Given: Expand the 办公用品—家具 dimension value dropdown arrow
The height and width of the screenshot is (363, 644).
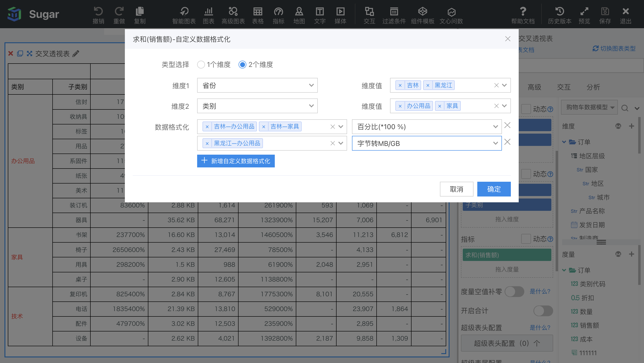Looking at the screenshot, I should pyautogui.click(x=504, y=106).
